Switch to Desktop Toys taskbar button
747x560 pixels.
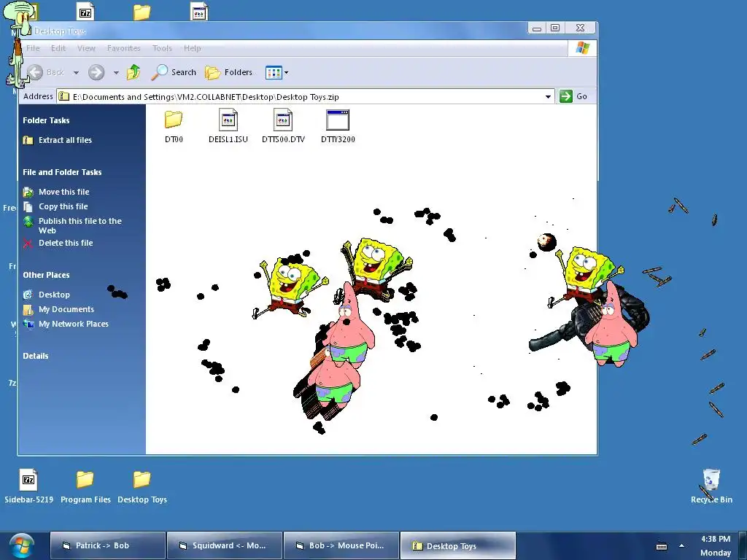[458, 545]
